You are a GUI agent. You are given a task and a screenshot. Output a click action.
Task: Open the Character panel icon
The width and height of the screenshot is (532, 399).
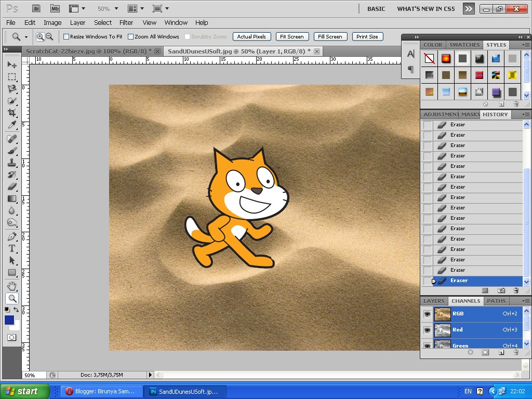click(x=410, y=54)
